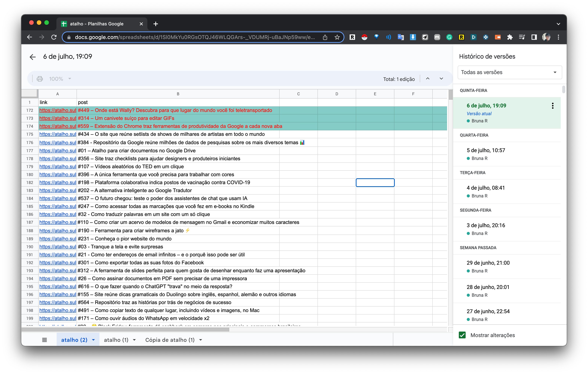Select the 29 de junho, 21:00 version
Viewport: 588px width, 374px height.
pos(507,267)
